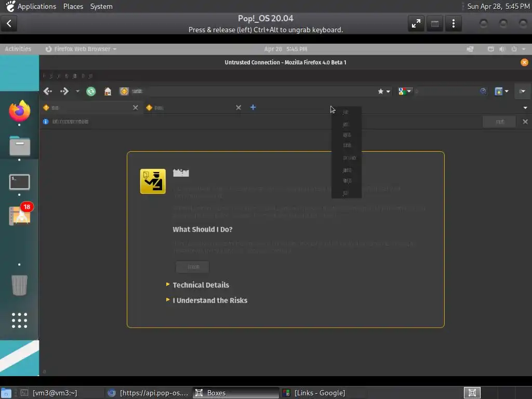Screen dimensions: 532x399
Task: Open the Trash from the dock
Action: 19,285
